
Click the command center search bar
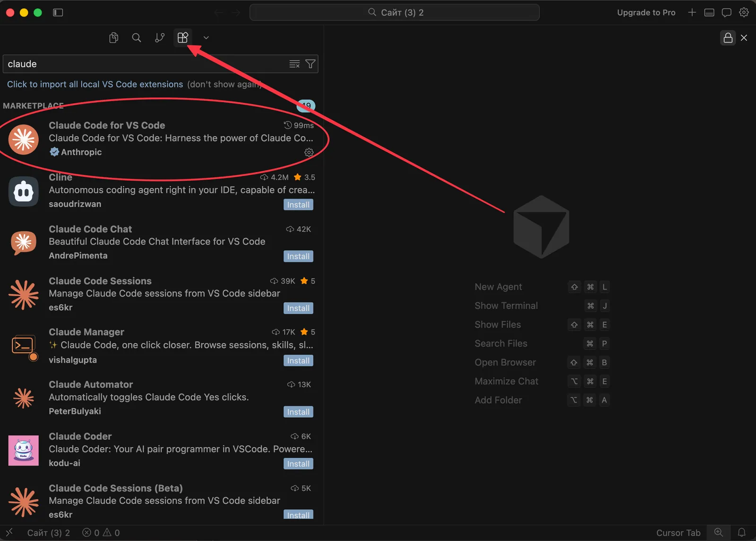pos(395,12)
